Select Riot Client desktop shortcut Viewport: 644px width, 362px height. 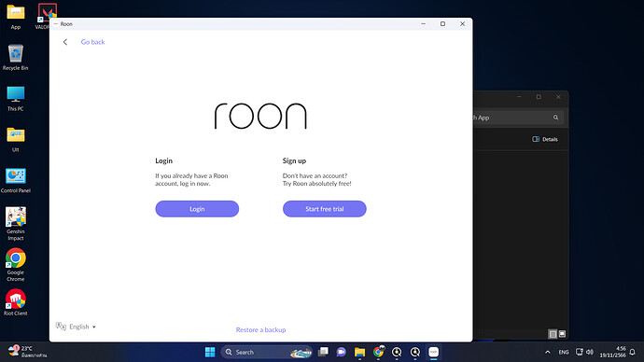16,302
